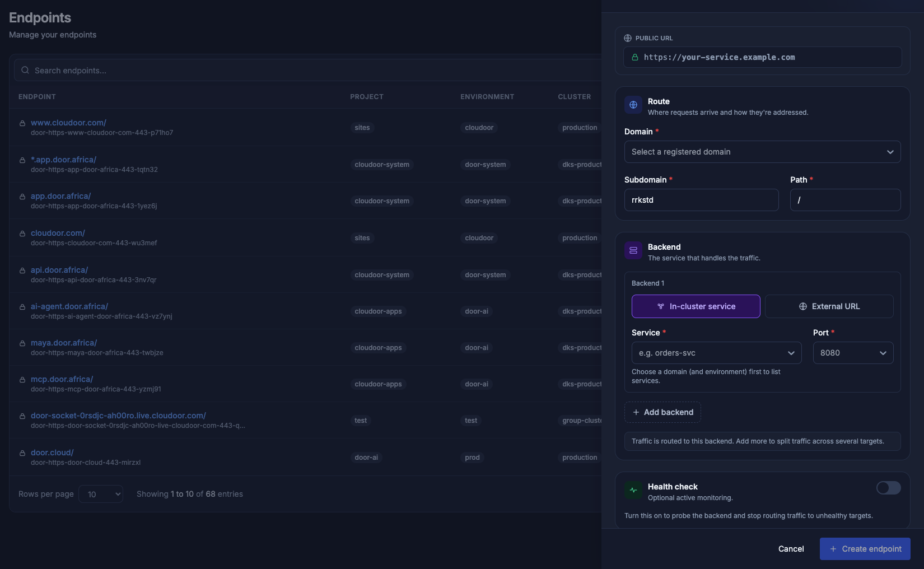
Task: Click the CLUSTER column header
Action: pyautogui.click(x=575, y=97)
